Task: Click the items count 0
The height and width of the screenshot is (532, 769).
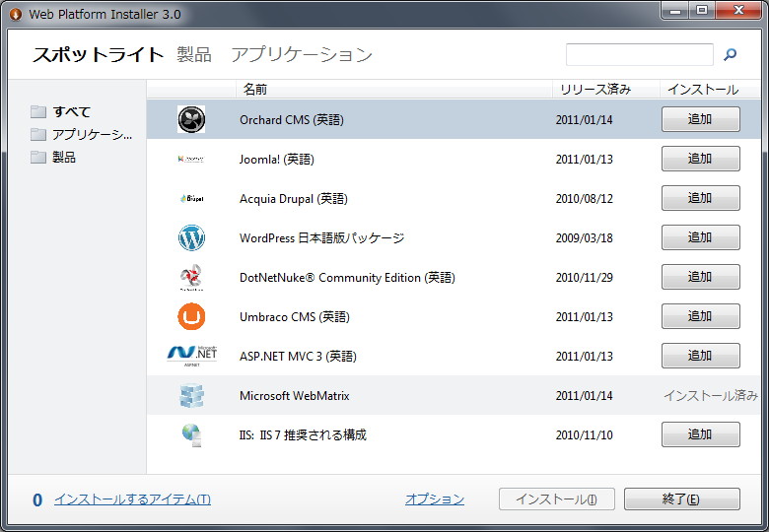Action: coord(37,500)
